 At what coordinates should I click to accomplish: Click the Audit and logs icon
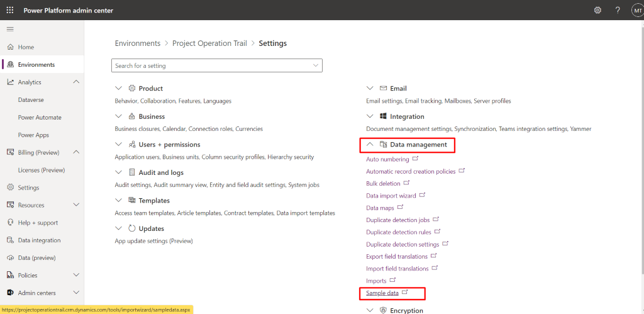132,172
